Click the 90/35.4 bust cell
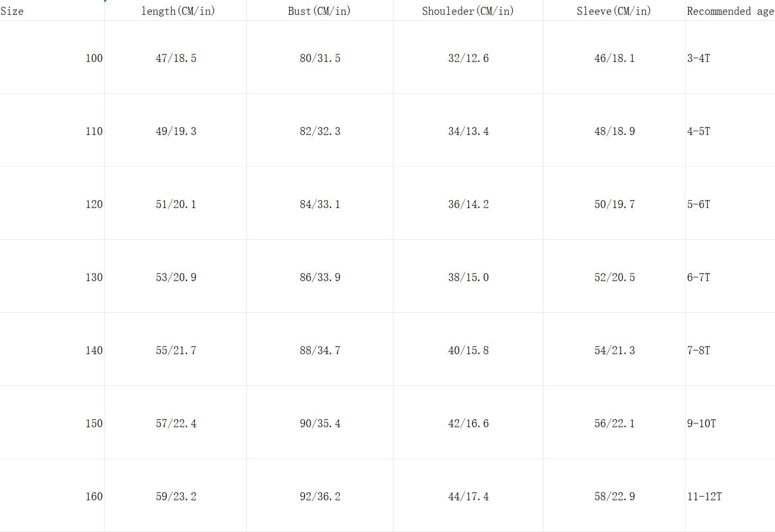This screenshot has height=532, width=775. click(x=320, y=423)
